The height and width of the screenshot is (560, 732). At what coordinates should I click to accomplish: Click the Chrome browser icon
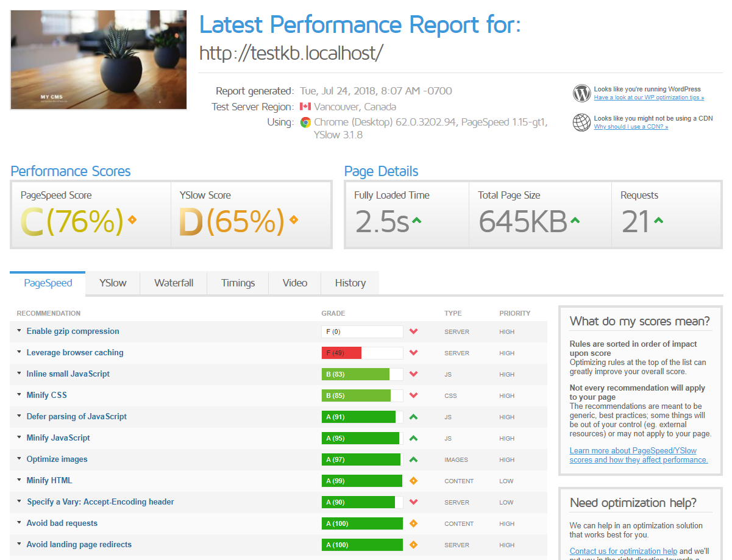coord(305,122)
